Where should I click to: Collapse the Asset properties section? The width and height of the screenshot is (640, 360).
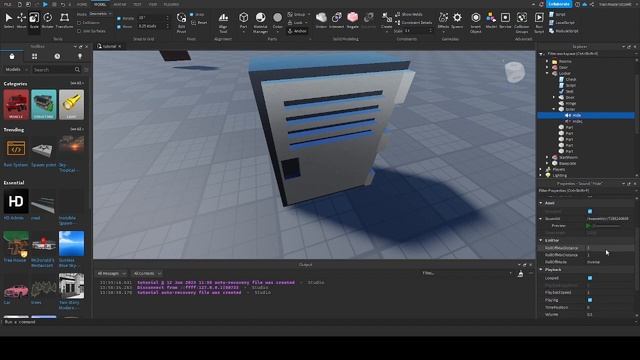(x=541, y=203)
